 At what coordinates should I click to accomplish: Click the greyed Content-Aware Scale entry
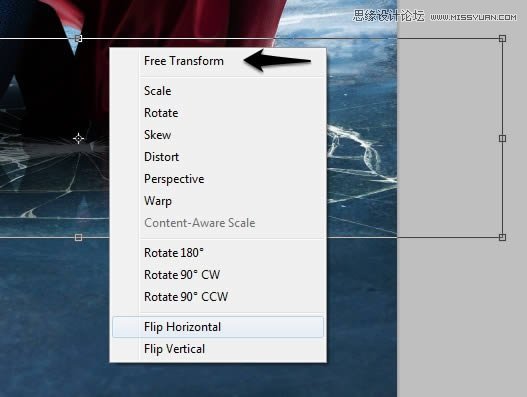[218, 223]
